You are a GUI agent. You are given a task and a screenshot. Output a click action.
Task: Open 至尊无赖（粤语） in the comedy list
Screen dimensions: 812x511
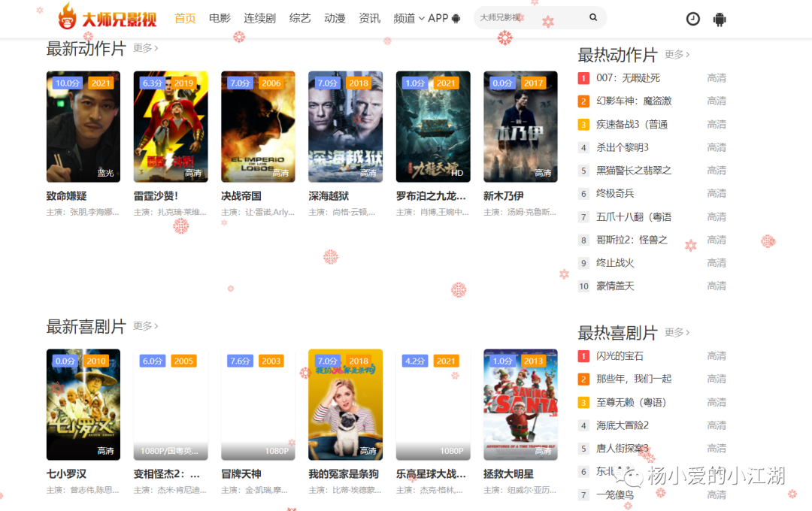[x=632, y=402]
